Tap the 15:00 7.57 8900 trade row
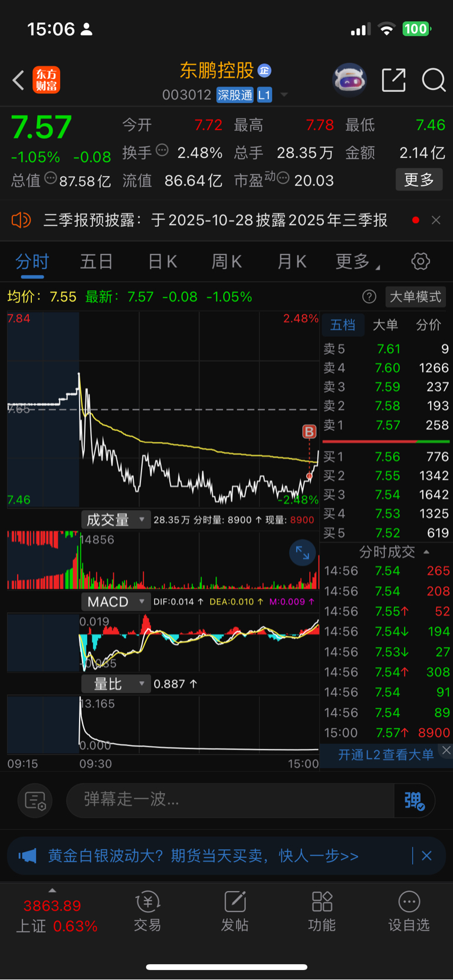The image size is (453, 980). tap(386, 732)
